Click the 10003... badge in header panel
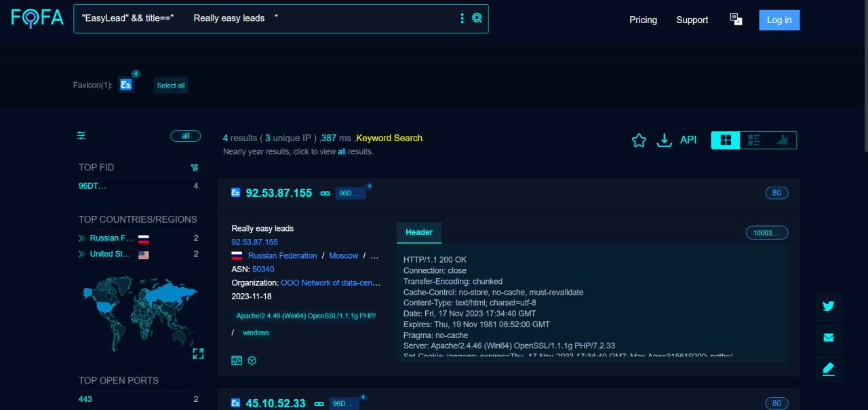Viewport: 868px width, 410px height. tap(767, 233)
